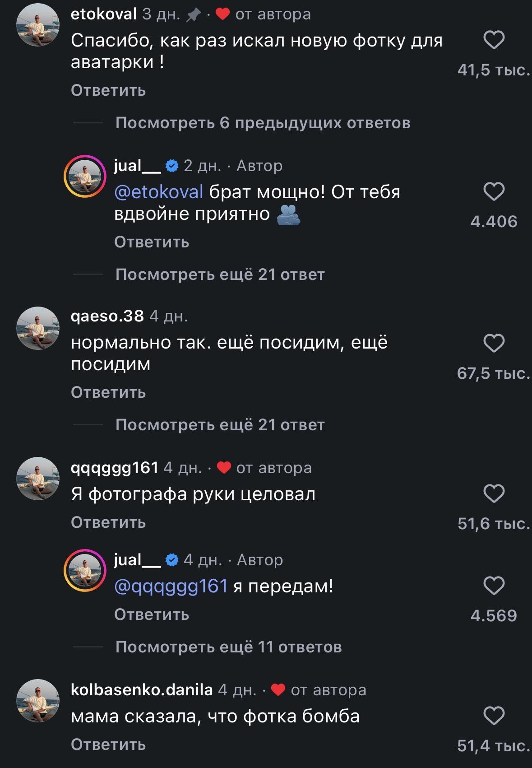Tap the heart on qqqggg161's comment
Viewport: 532px width, 768px height.
click(494, 493)
